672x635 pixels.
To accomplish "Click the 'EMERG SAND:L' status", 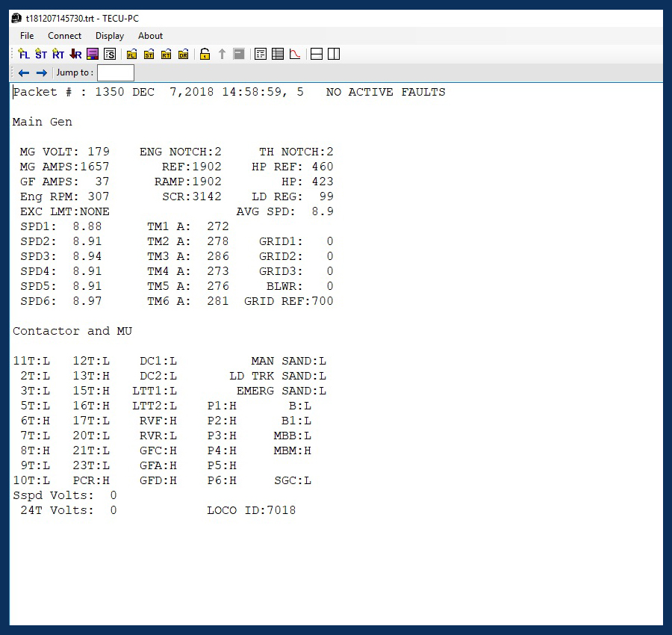I will click(x=281, y=391).
